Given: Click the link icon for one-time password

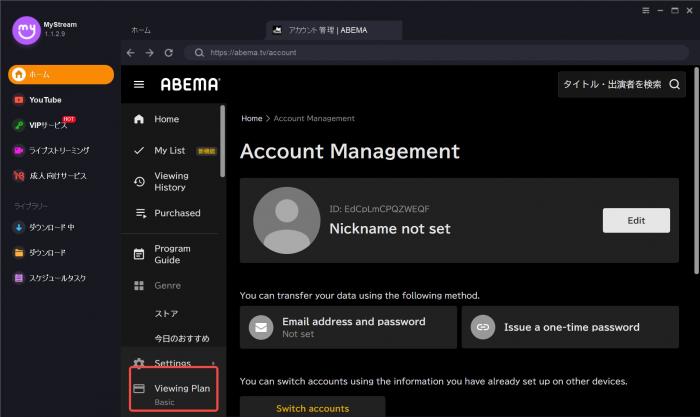Looking at the screenshot, I should (x=483, y=327).
